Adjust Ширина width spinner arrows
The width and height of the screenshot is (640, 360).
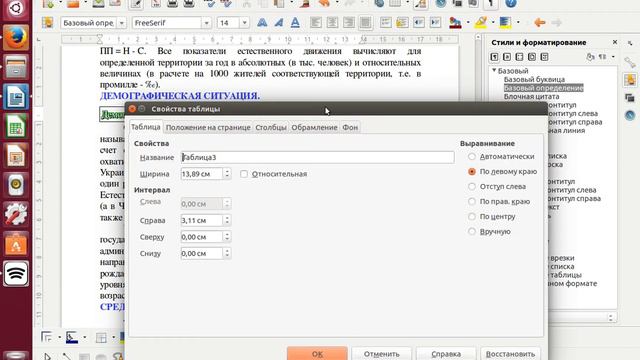[227, 174]
